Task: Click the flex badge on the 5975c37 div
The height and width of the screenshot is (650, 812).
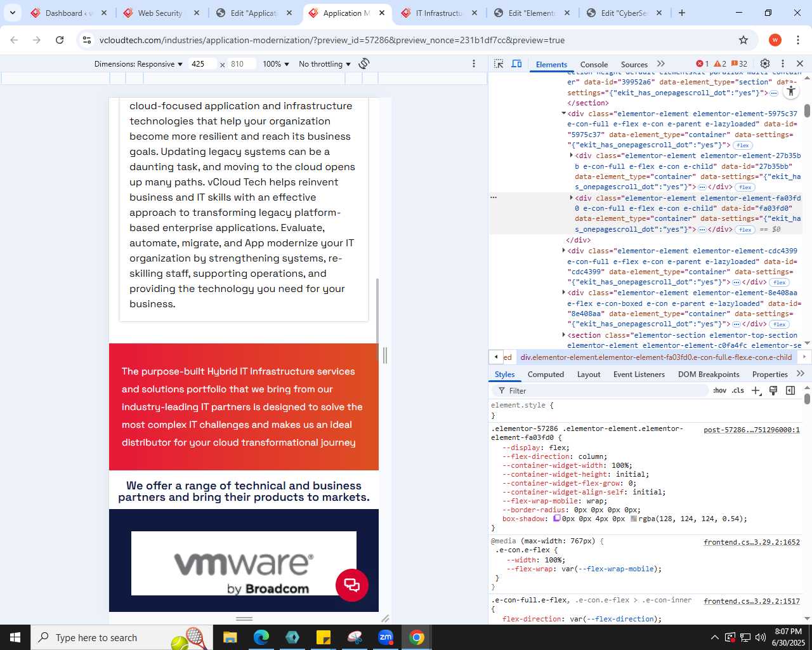Action: pos(743,145)
